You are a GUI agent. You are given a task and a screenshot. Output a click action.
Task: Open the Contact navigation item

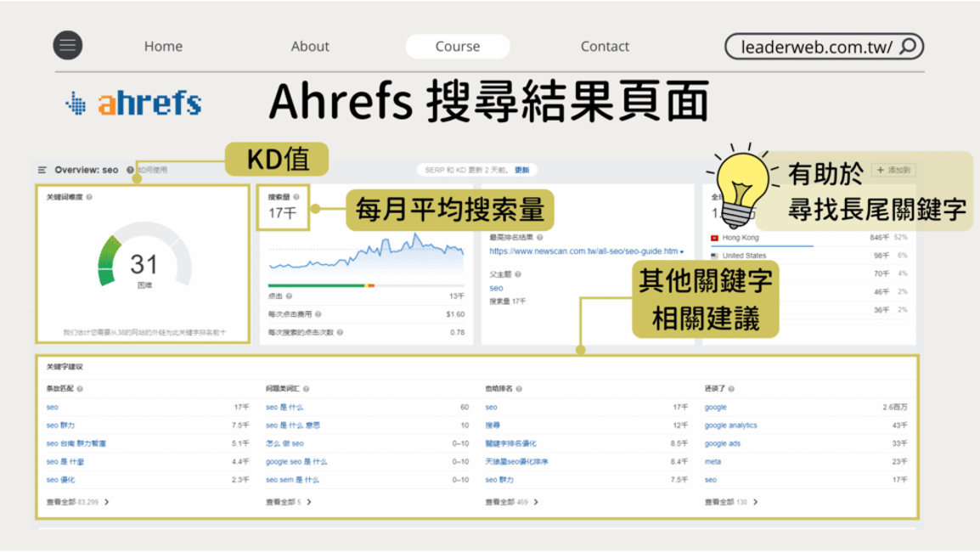(605, 47)
